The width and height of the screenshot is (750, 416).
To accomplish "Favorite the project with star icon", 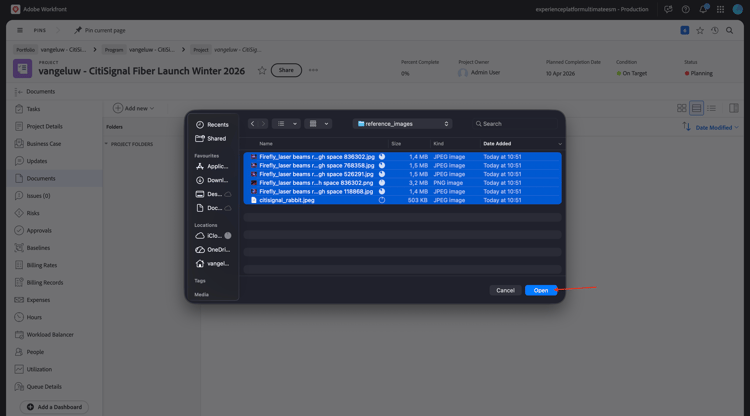I will point(262,70).
